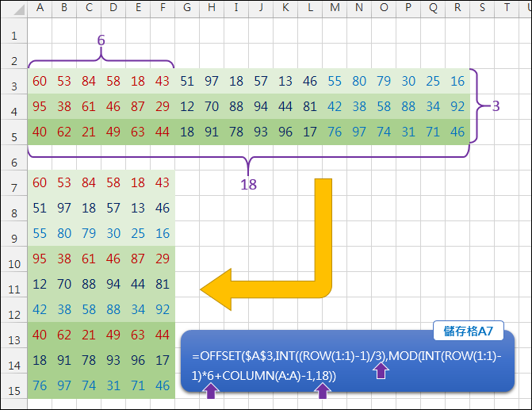The width and height of the screenshot is (532, 410).
Task: Click cell O5 containing 74
Action: pos(384,132)
